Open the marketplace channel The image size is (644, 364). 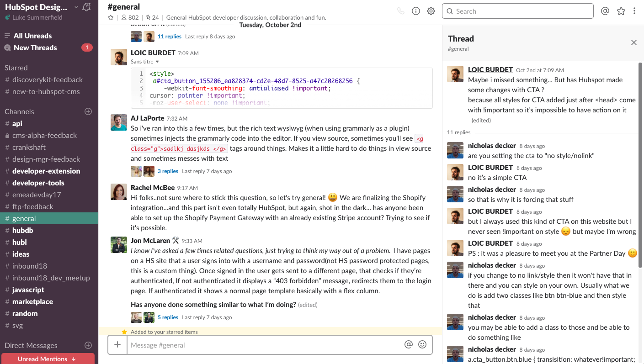[x=49, y=301]
